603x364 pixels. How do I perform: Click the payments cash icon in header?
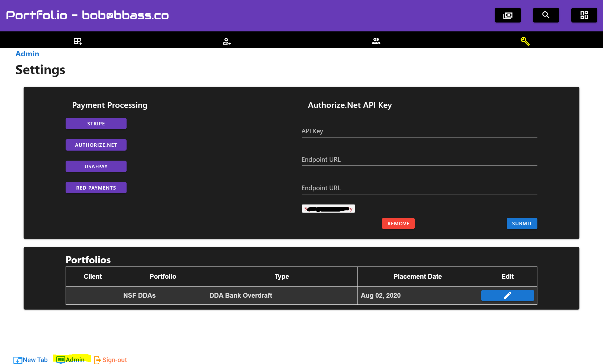point(508,15)
